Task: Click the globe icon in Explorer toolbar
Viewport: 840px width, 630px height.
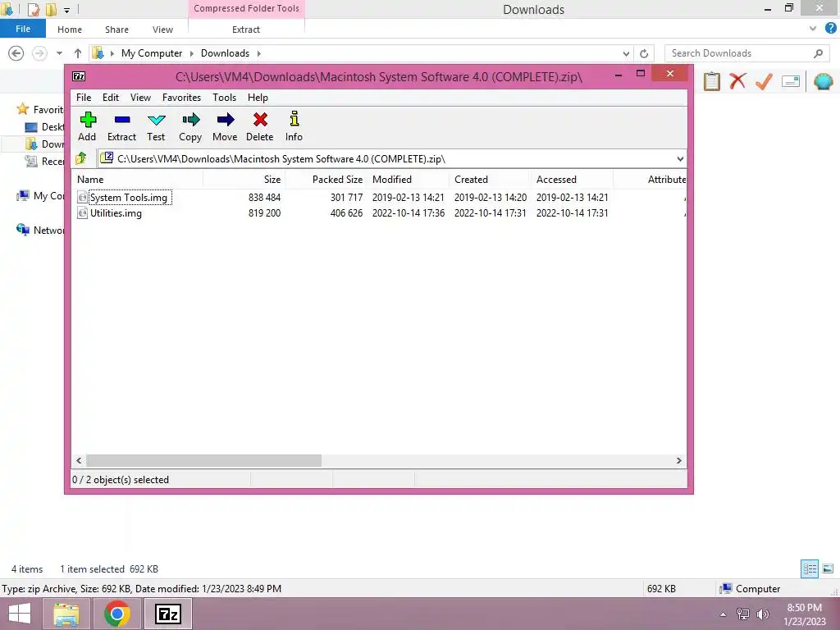Action: [x=824, y=81]
